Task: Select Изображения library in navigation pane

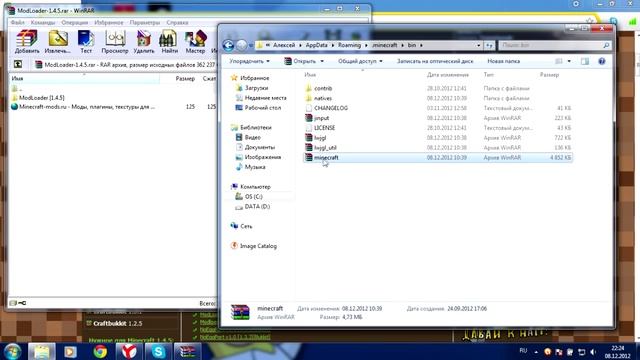Action: pyautogui.click(x=258, y=157)
